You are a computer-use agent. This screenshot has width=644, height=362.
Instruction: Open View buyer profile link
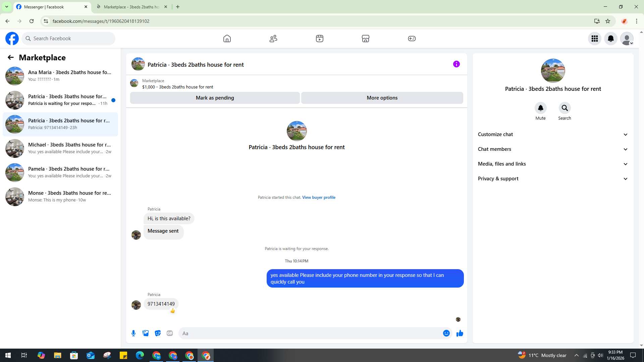pyautogui.click(x=319, y=197)
